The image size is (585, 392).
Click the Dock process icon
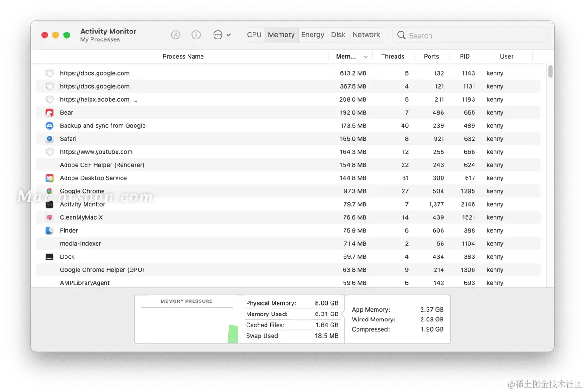tap(50, 256)
